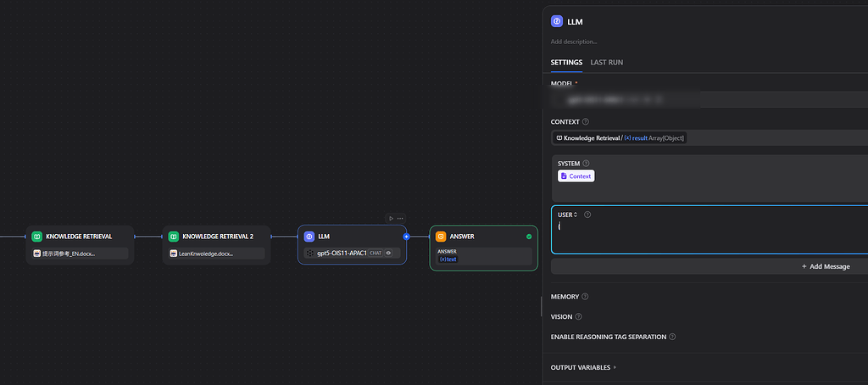Click the help icon next to MEMORY
The image size is (868, 385).
[x=585, y=297]
